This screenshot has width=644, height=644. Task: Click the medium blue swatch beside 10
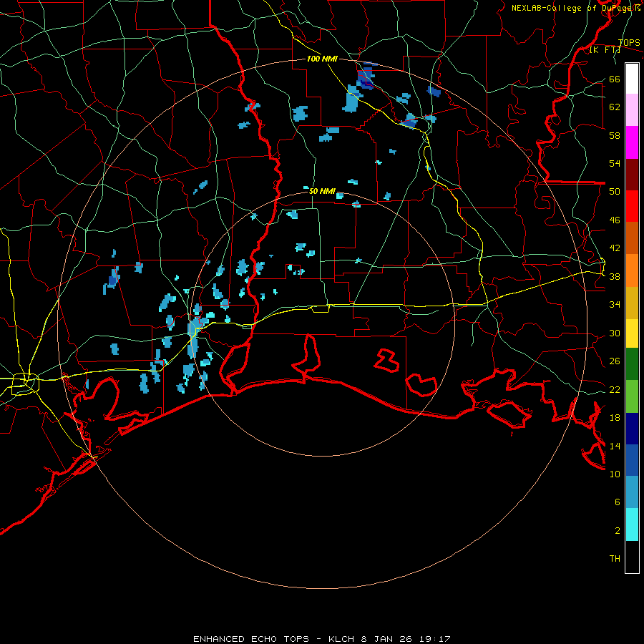coord(632,460)
